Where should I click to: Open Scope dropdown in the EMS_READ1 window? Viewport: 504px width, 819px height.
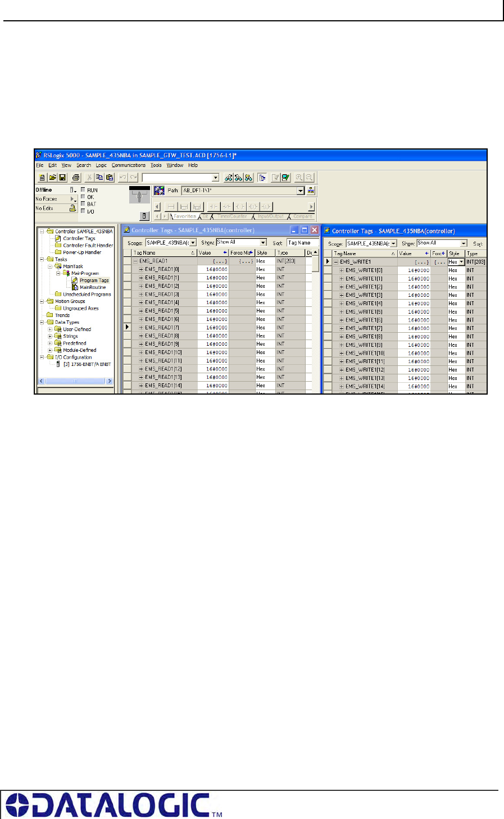(x=193, y=242)
